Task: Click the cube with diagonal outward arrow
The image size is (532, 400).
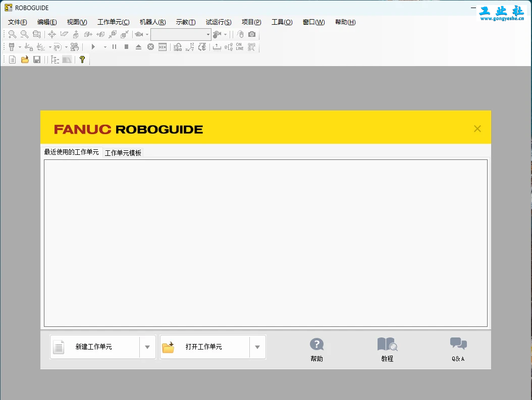Action: [113, 34]
